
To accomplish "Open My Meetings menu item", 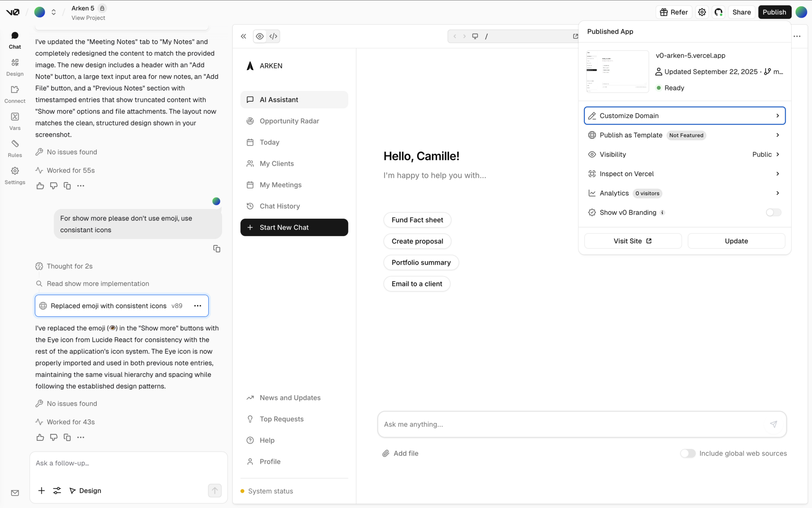I will click(280, 185).
